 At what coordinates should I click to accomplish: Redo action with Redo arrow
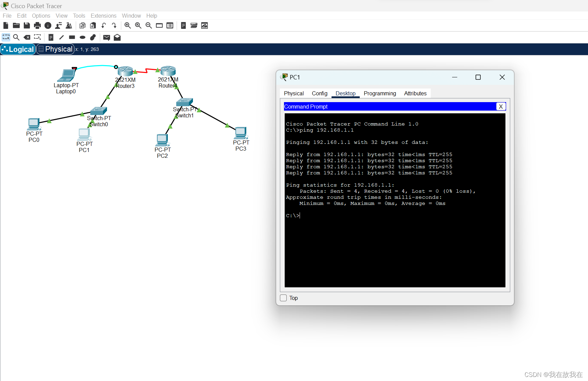pyautogui.click(x=114, y=25)
